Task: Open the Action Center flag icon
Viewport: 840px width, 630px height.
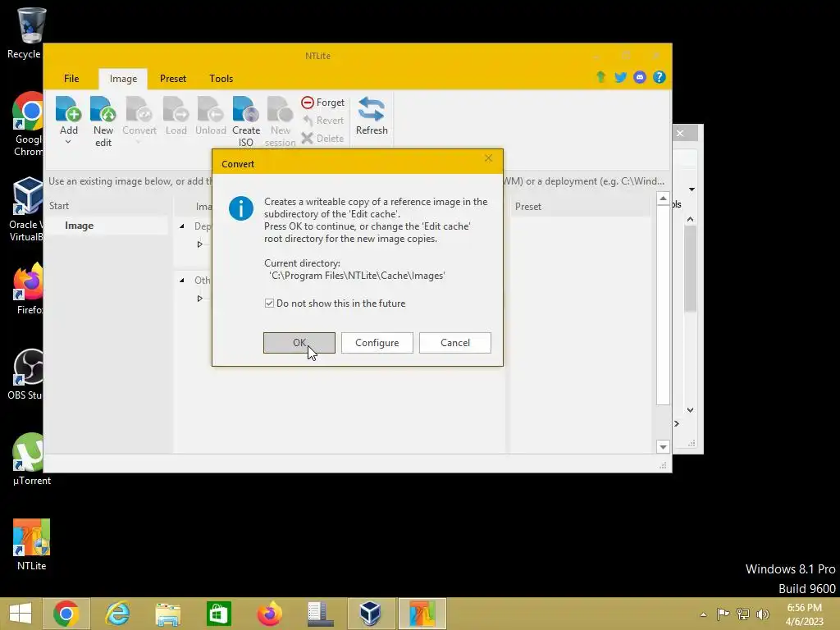Action: tap(723, 614)
